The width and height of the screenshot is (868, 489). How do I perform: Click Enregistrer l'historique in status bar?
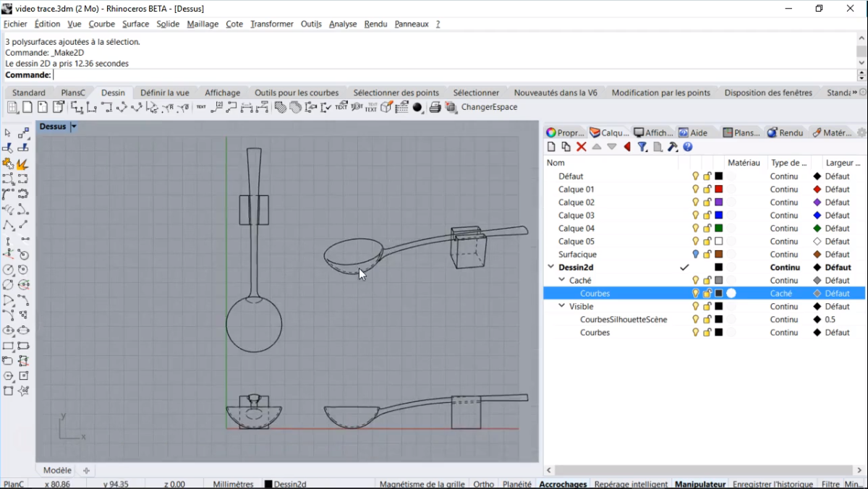tap(774, 484)
